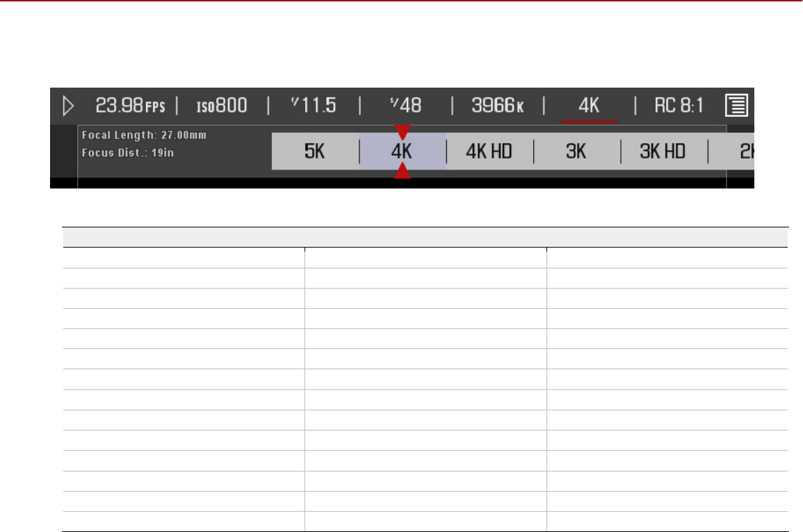Image resolution: width=803 pixels, height=532 pixels.
Task: Open the 4K resolution setting in top bar
Action: pos(589,106)
